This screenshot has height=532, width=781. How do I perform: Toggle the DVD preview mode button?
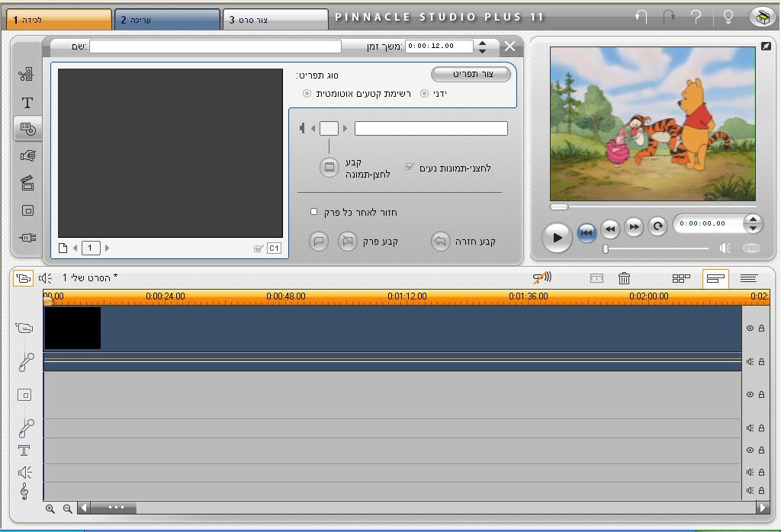pyautogui.click(x=751, y=248)
